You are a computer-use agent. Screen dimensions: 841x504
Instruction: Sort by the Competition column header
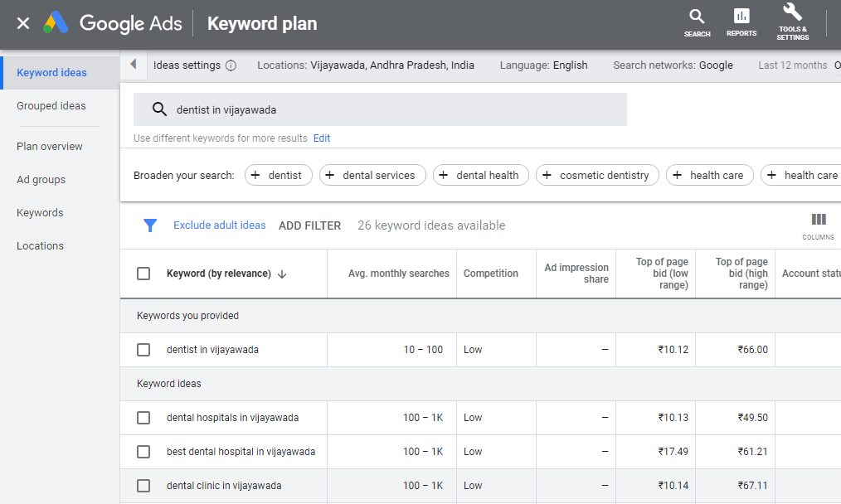click(491, 274)
